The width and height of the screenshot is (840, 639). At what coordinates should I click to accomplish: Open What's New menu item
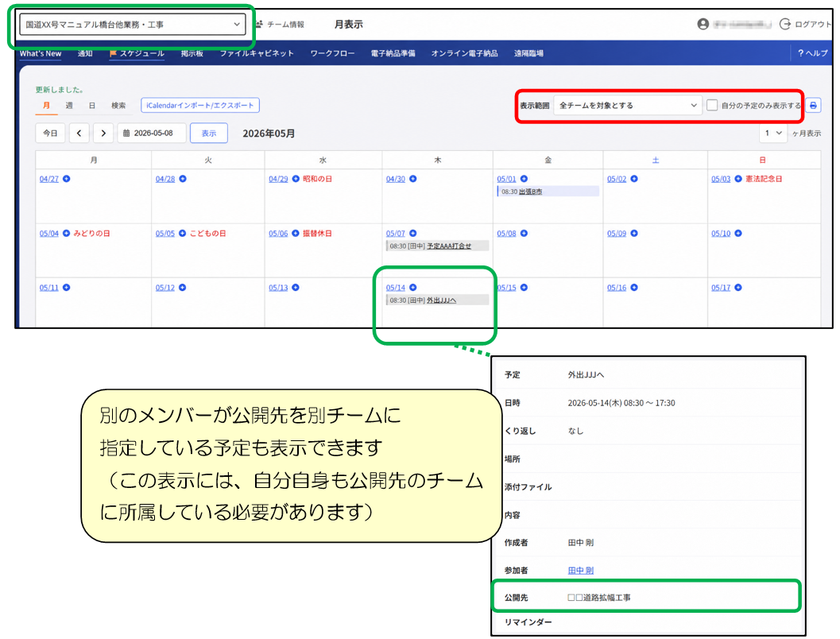(41, 53)
